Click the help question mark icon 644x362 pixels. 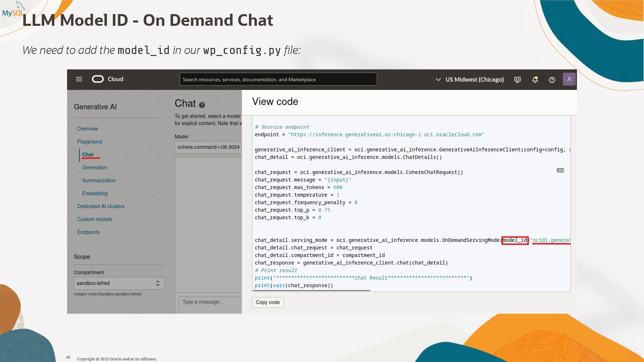[x=552, y=80]
